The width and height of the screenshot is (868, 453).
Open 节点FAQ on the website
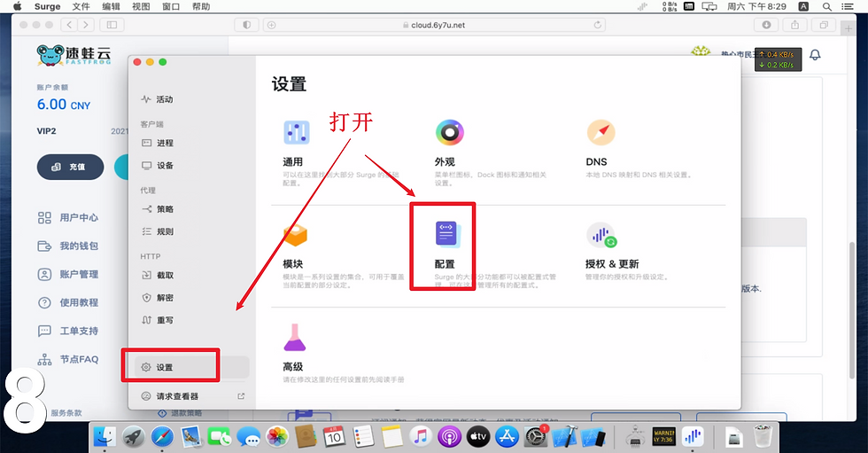click(68, 359)
